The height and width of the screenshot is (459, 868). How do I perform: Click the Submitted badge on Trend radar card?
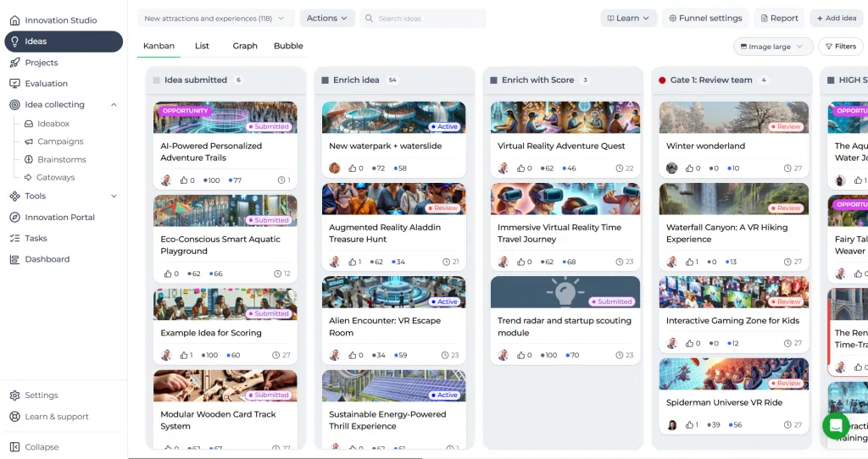click(610, 302)
